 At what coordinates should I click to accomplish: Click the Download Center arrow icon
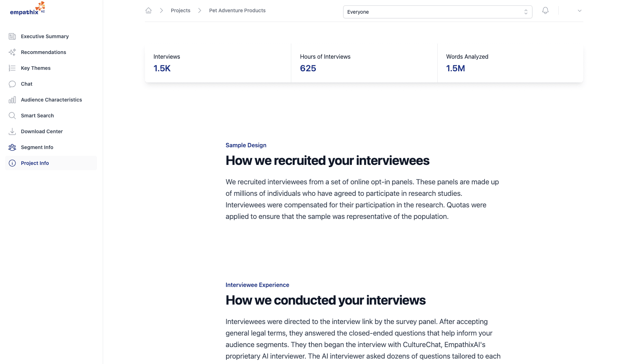[x=12, y=131]
